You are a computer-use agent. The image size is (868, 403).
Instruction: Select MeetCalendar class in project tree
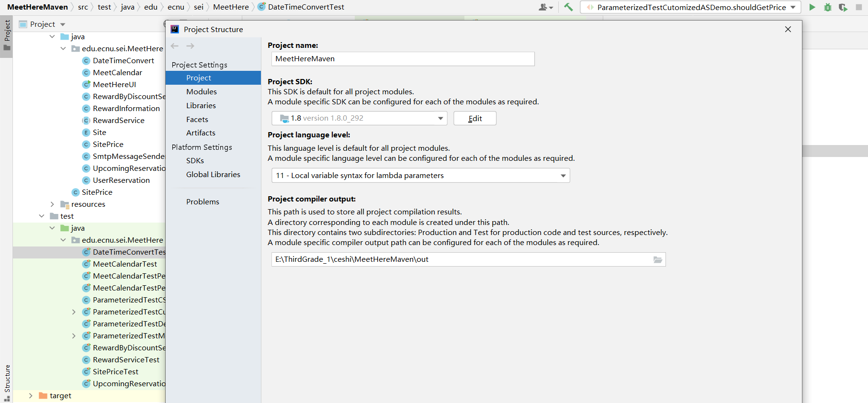point(117,72)
